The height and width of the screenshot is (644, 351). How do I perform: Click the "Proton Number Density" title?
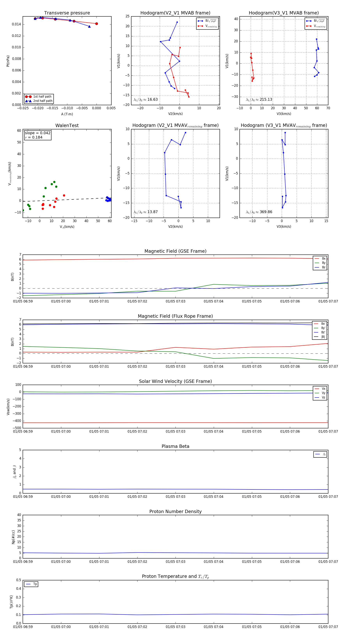coord(175,511)
